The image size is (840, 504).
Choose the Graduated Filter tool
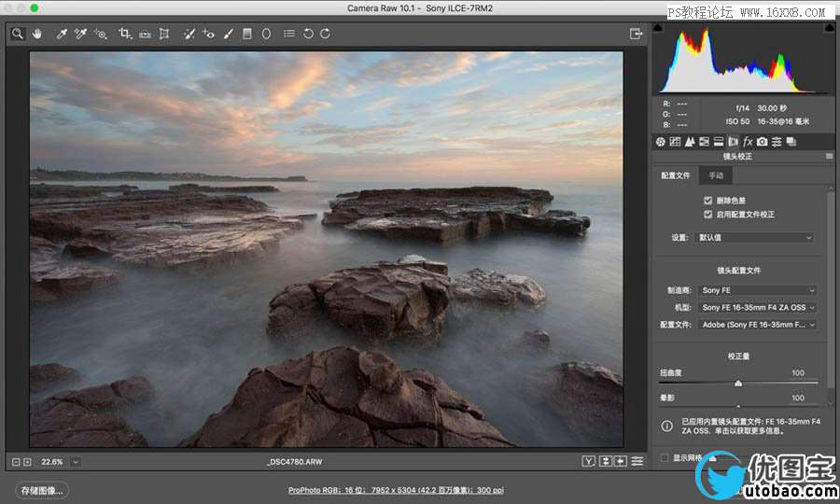[247, 34]
